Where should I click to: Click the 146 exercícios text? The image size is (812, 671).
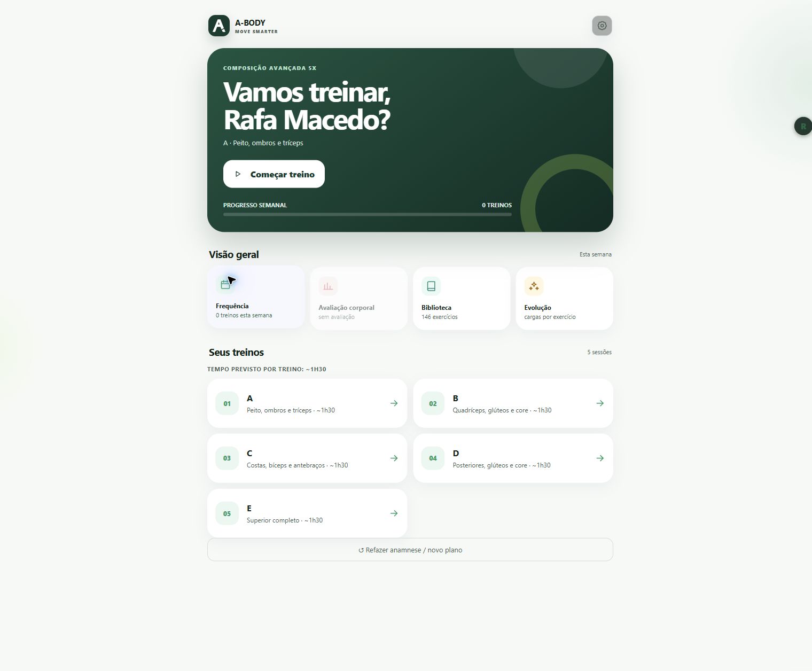pyautogui.click(x=440, y=317)
